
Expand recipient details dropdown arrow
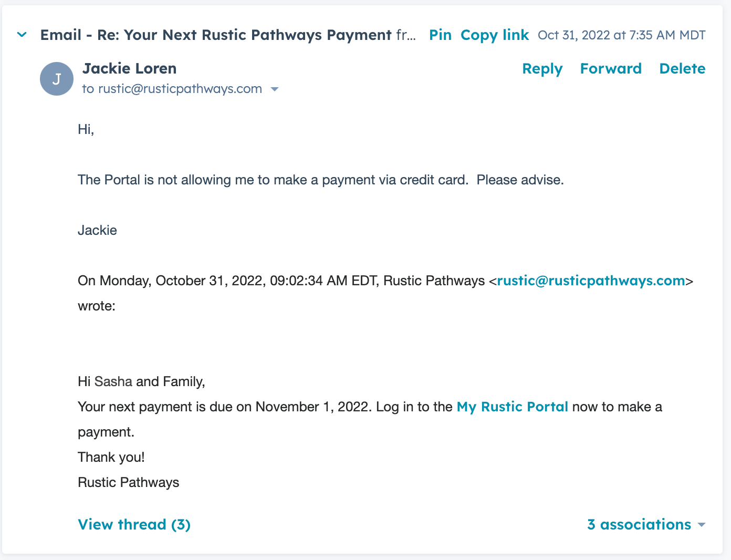pyautogui.click(x=274, y=89)
